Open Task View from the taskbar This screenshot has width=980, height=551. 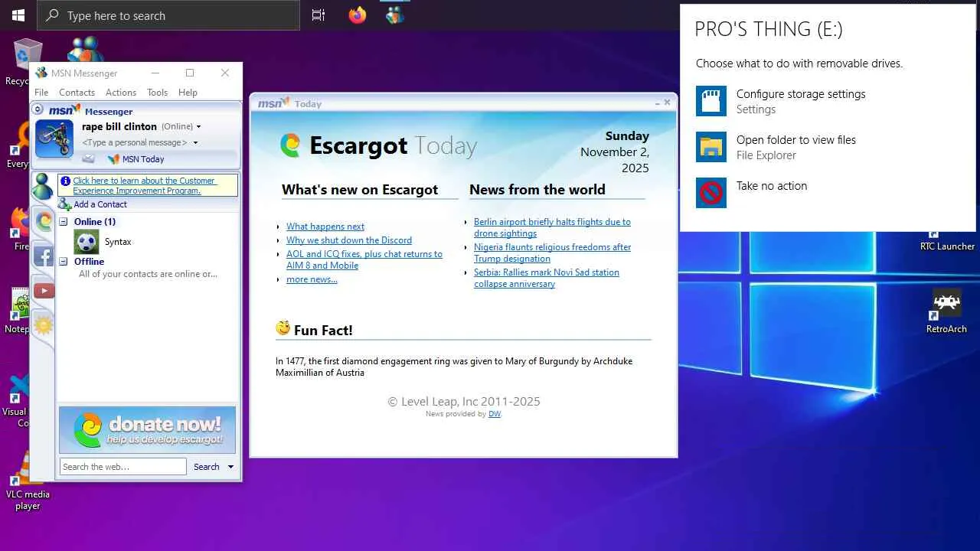(x=318, y=15)
